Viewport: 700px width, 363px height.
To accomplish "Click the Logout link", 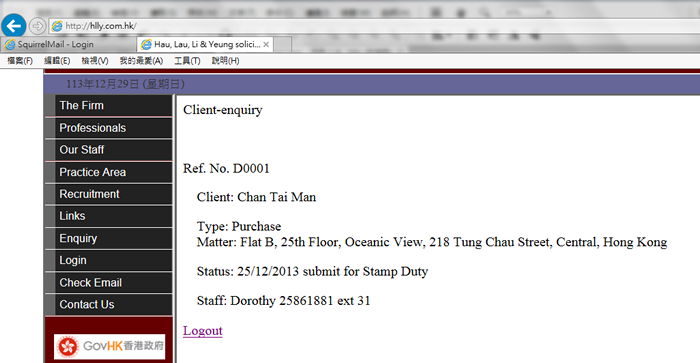I will pos(203,331).
